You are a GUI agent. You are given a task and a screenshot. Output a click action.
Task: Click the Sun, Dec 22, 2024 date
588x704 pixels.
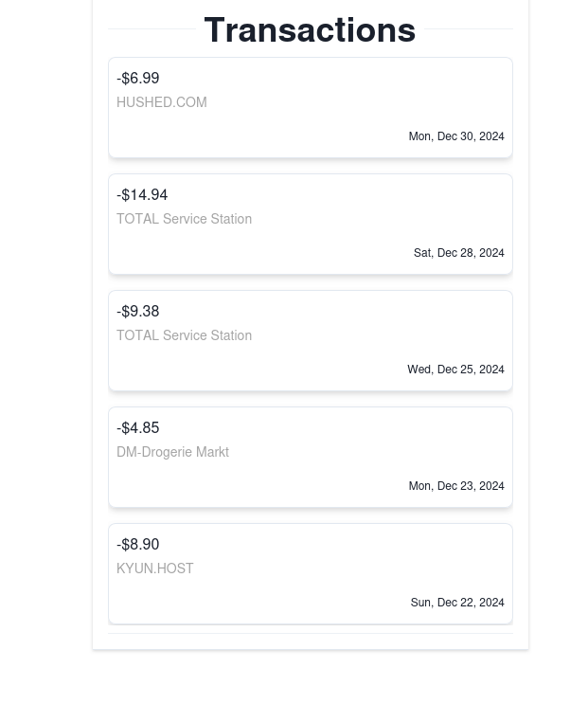(x=457, y=602)
